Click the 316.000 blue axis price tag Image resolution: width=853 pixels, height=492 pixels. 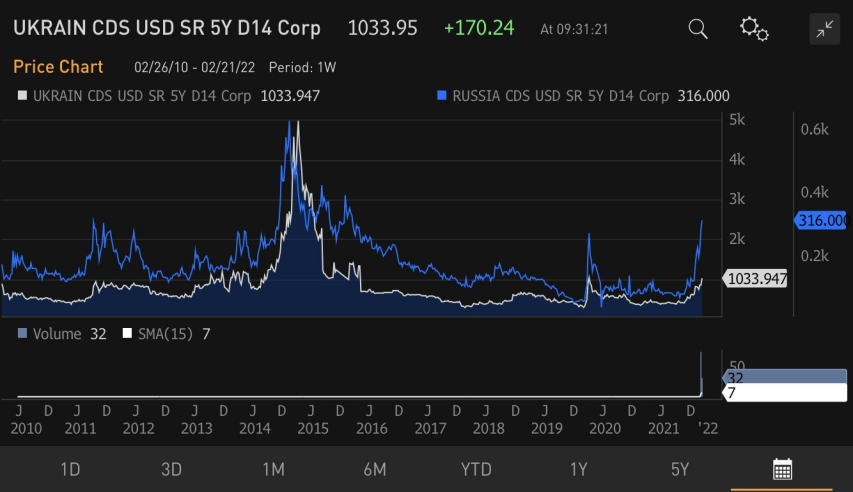point(821,220)
